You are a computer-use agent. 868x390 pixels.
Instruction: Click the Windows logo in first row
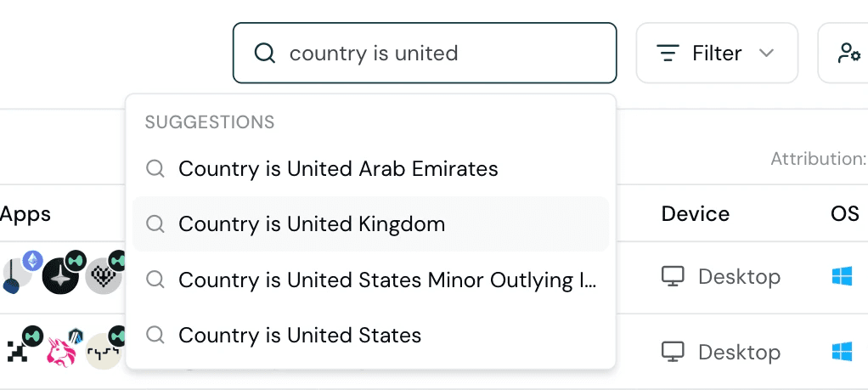pyautogui.click(x=842, y=276)
